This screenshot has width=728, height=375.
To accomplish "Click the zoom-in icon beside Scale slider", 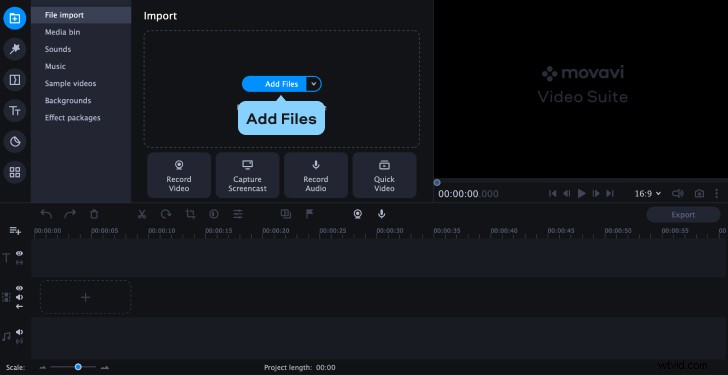I will click(105, 368).
